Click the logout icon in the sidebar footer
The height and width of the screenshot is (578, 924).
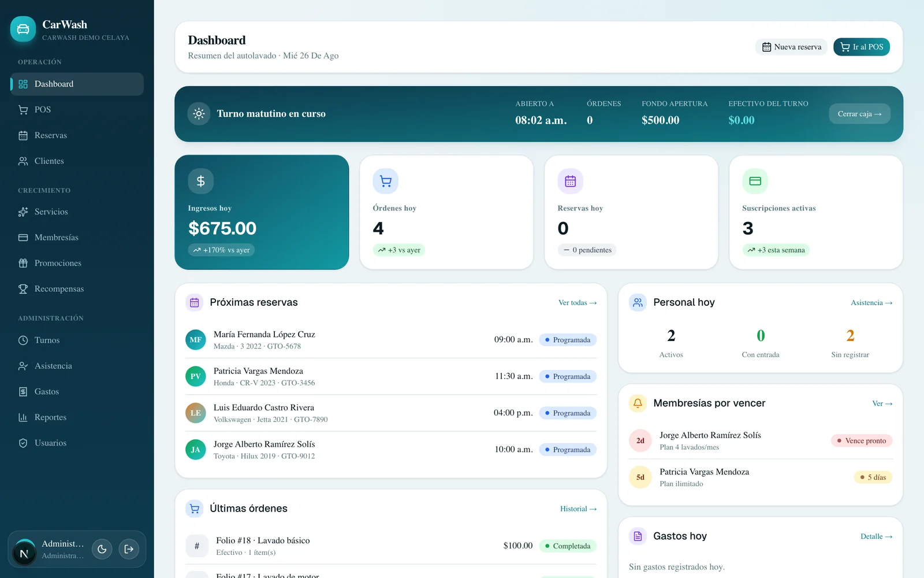(x=129, y=549)
